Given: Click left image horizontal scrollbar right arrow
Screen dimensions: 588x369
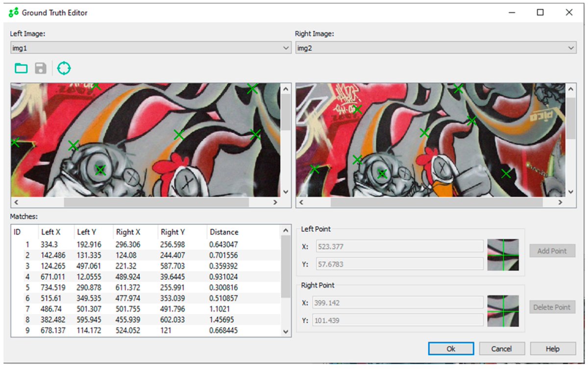Looking at the screenshot, I should click(x=275, y=202).
